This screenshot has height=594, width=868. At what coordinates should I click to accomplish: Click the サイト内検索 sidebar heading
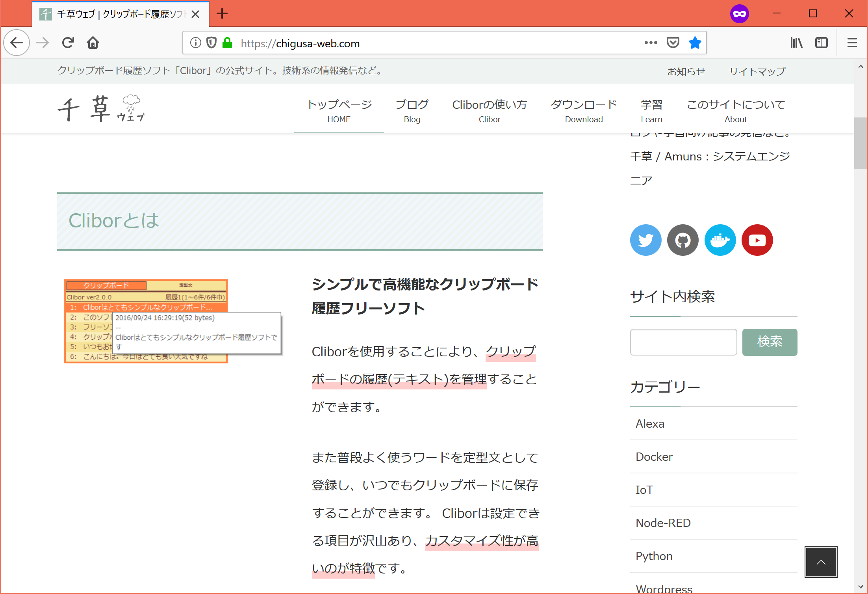672,296
